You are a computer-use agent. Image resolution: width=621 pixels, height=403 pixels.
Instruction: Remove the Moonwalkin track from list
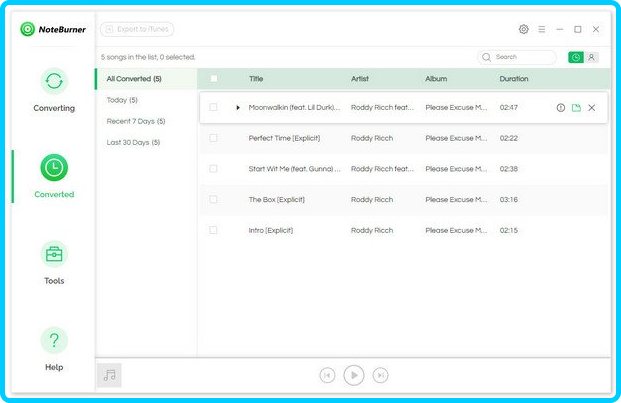(592, 108)
